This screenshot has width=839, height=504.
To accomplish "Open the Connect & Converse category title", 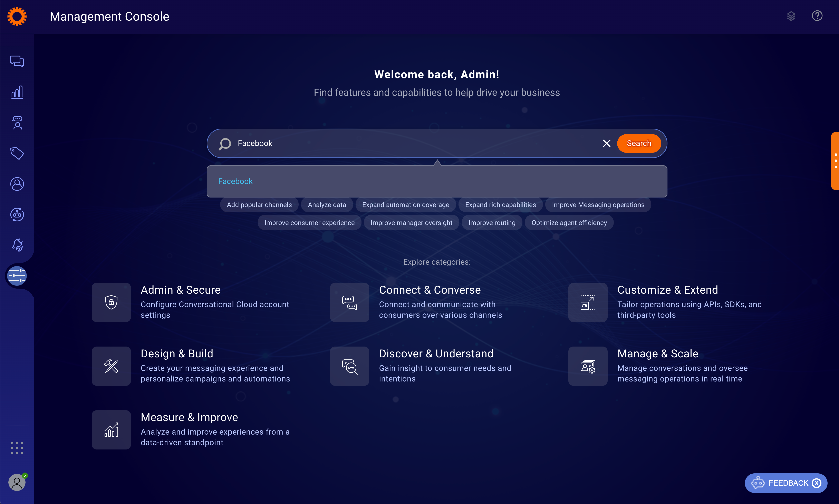I will coord(430,290).
